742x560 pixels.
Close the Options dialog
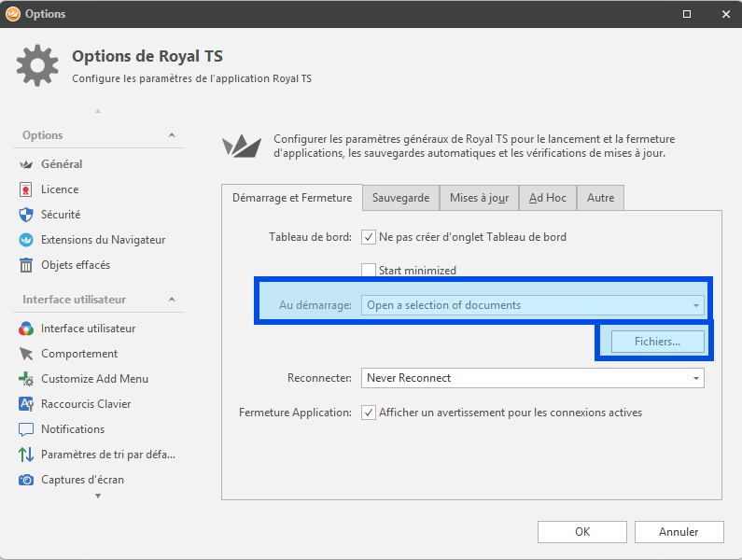tap(726, 14)
